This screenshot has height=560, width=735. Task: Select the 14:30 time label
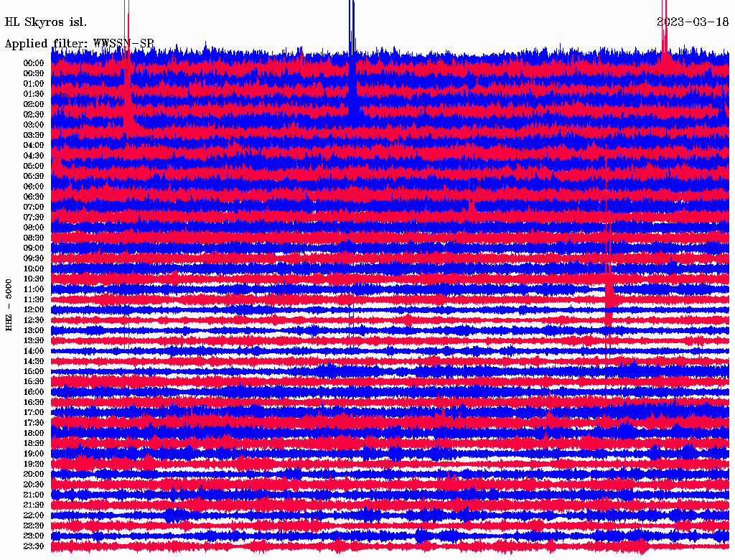(34, 362)
